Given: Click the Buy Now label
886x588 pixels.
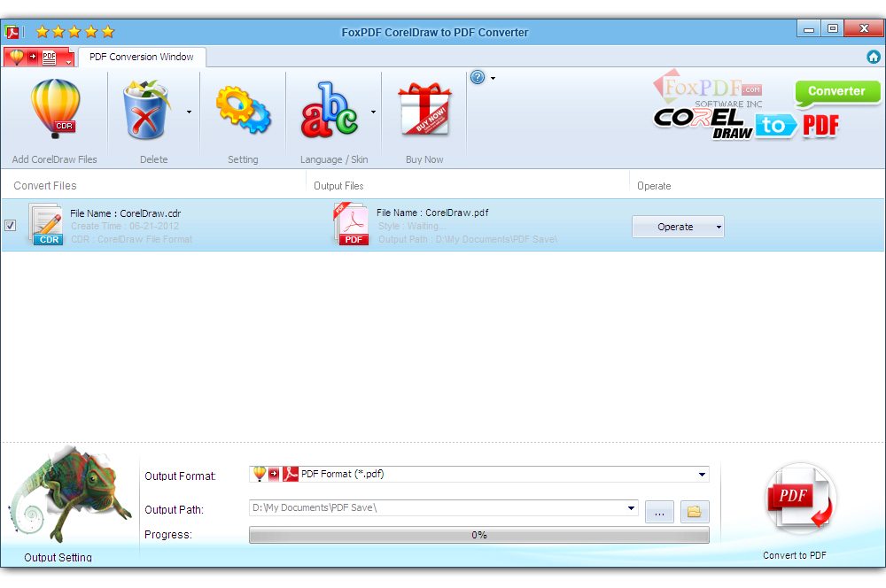Looking at the screenshot, I should [x=424, y=159].
